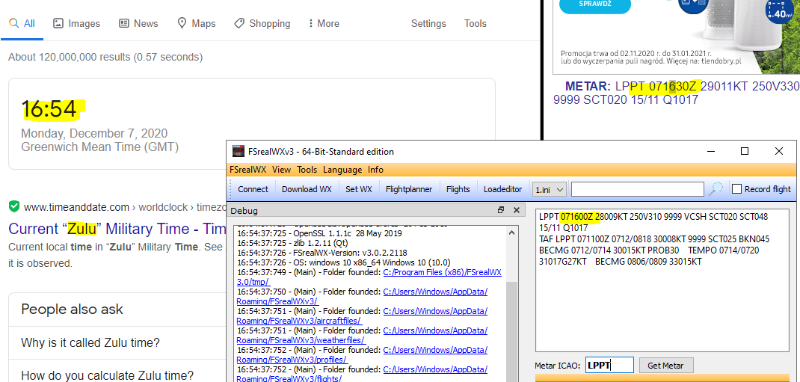Expand 'How do you calculate Zulu time?'
This screenshot has height=382, width=800.
pos(107,376)
